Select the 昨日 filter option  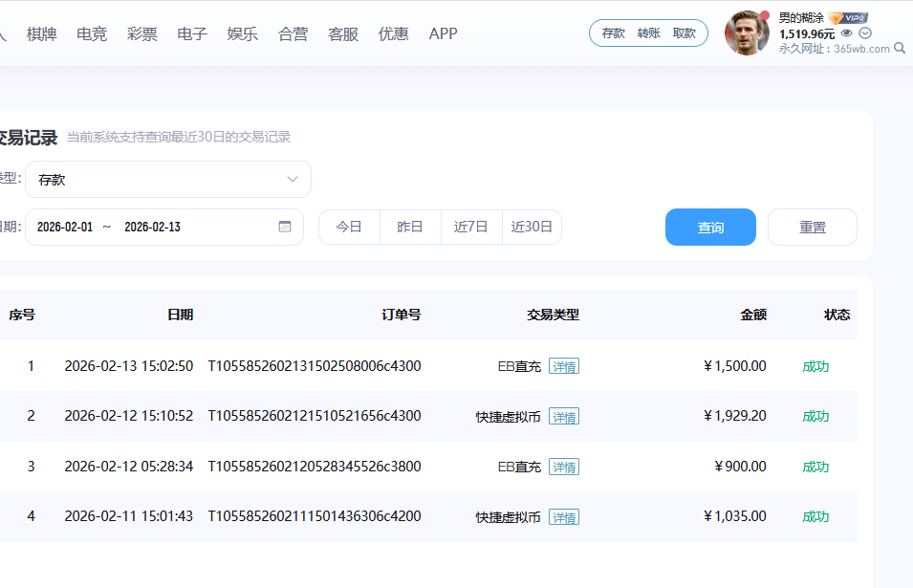[x=409, y=227]
